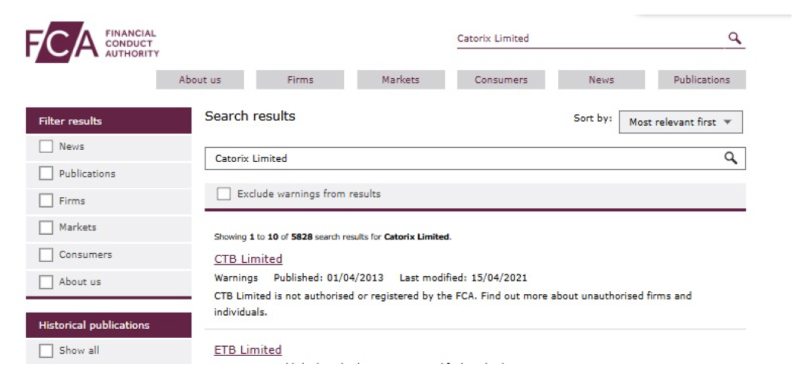Open the Firms navigation menu
This screenshot has height=376, width=800.
[300, 80]
